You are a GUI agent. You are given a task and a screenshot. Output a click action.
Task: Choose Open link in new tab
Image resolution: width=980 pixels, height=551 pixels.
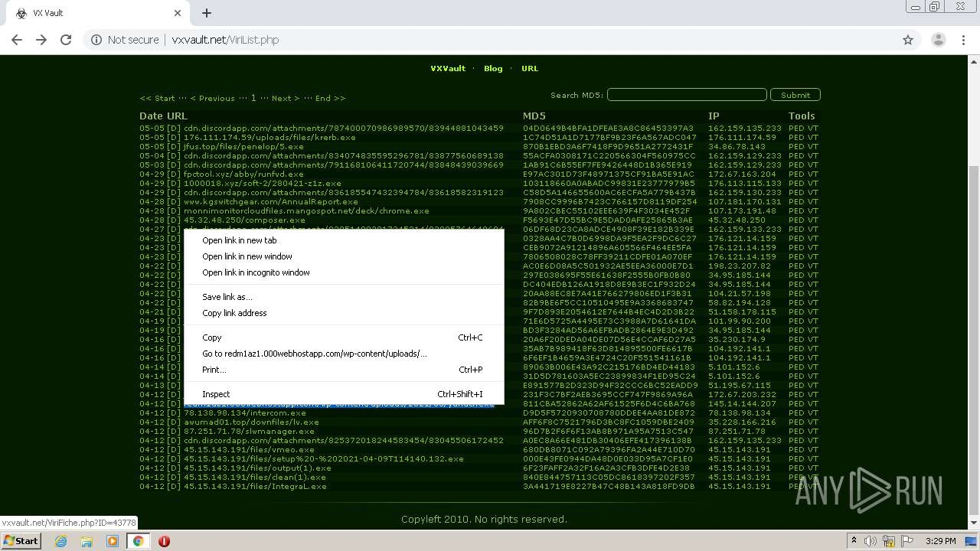(x=344, y=240)
